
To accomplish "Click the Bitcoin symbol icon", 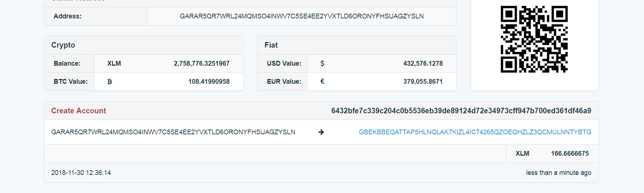I will (109, 82).
